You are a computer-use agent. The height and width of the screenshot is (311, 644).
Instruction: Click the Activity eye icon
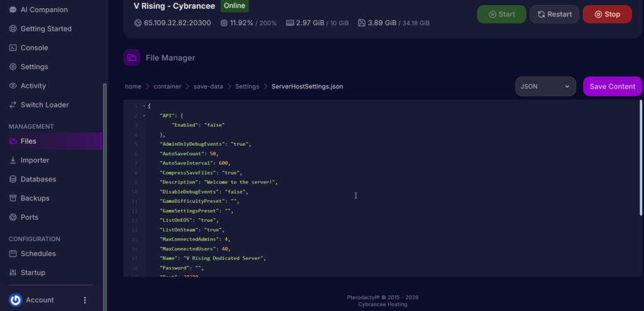click(13, 85)
